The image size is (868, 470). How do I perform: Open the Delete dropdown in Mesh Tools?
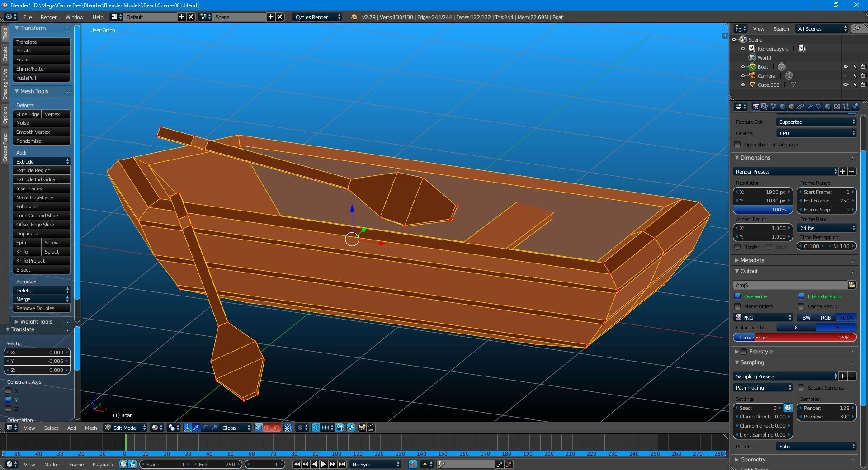[42, 291]
